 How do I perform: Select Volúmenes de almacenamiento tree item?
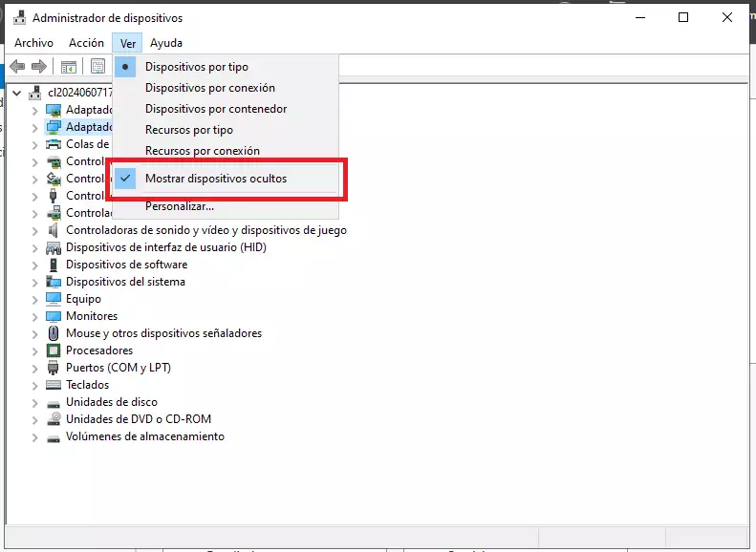(x=144, y=436)
